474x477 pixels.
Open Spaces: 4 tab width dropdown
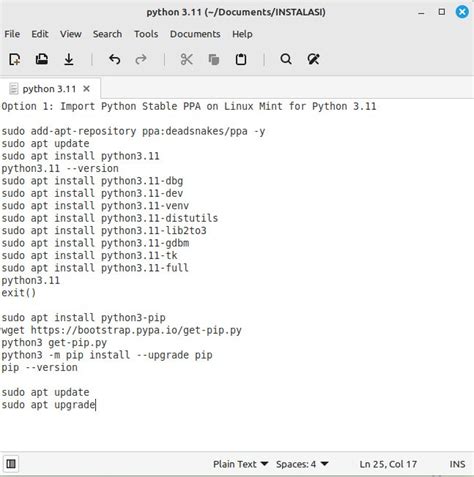302,464
